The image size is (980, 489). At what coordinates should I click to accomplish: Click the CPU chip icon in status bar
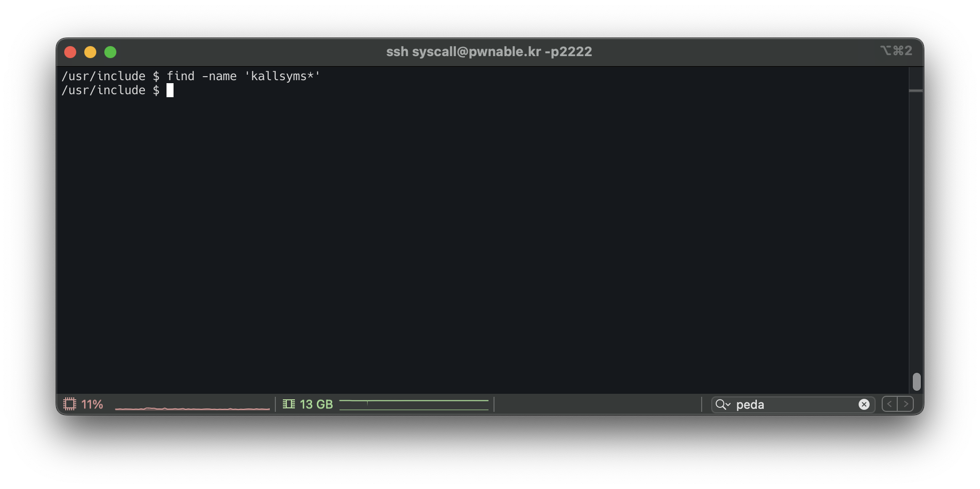coord(70,404)
